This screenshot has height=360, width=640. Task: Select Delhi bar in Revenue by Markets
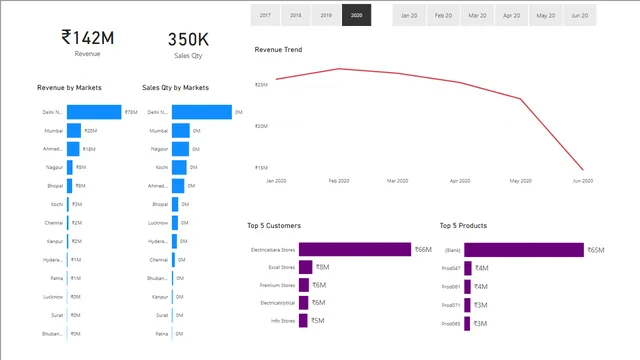(x=94, y=112)
